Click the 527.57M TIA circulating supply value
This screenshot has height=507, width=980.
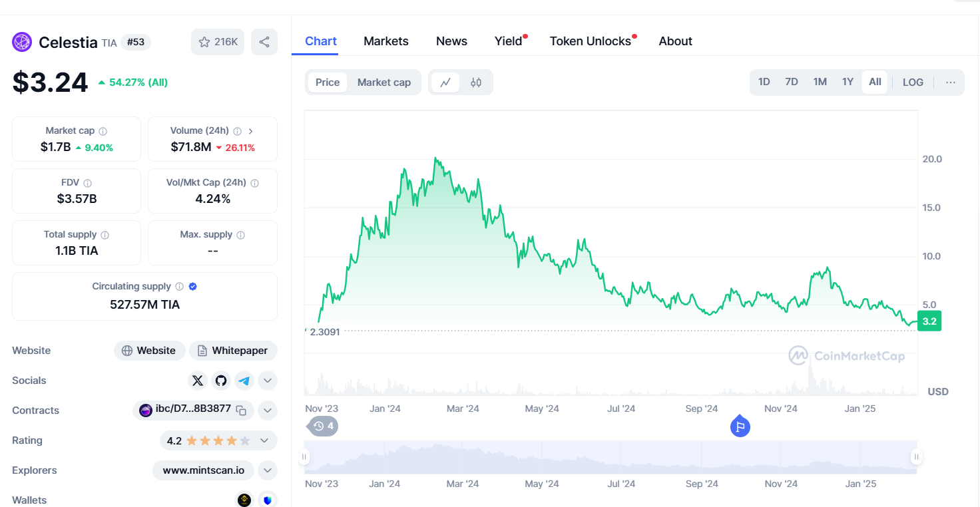point(144,305)
